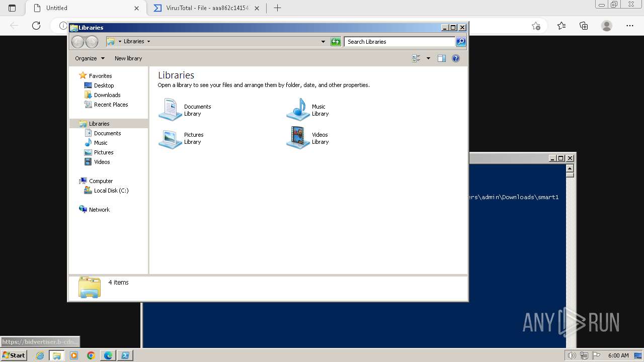Show the preview pane icon
644x362 pixels.
point(442,58)
